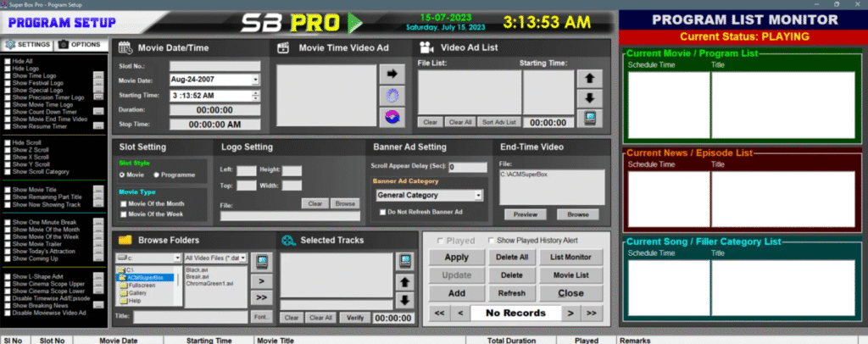Image resolution: width=868 pixels, height=344 pixels.
Task: Select Movie slot style radio button
Action: [122, 175]
